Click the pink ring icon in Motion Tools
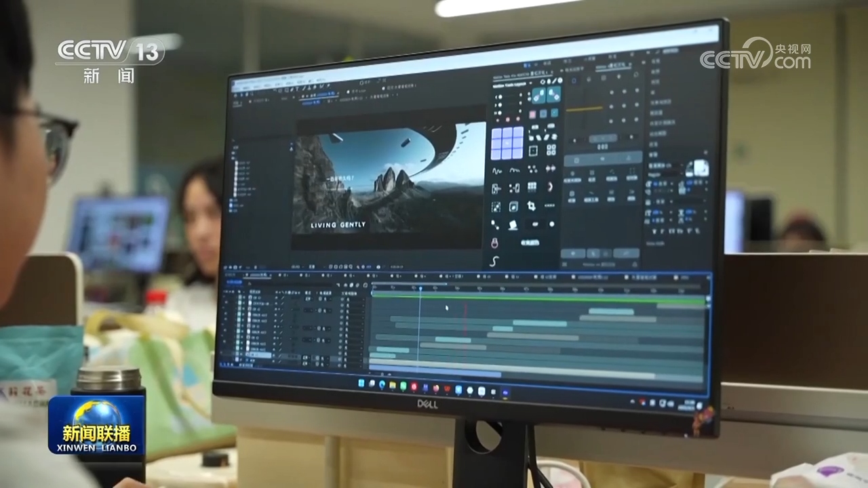This screenshot has width=868, height=488. (x=494, y=242)
